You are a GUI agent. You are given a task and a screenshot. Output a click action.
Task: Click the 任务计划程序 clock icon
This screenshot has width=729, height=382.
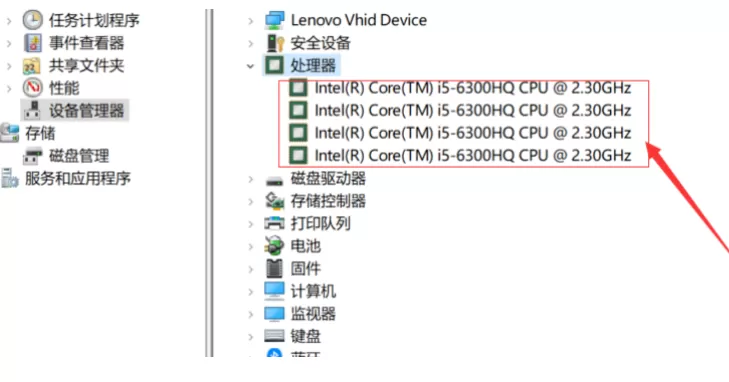[33, 20]
